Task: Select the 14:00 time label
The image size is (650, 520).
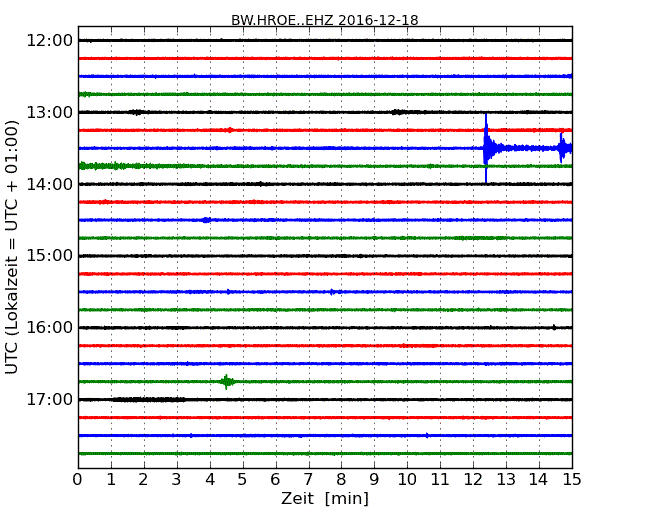Action: point(49,184)
